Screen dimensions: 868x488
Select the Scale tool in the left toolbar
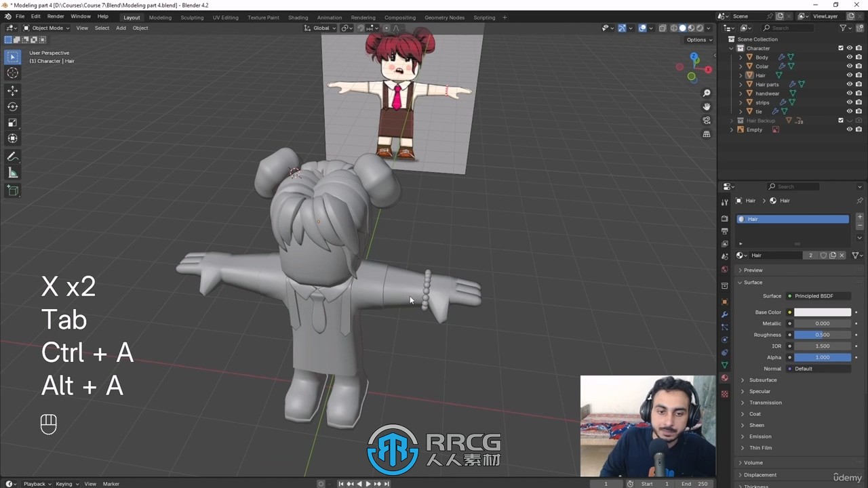click(x=12, y=123)
